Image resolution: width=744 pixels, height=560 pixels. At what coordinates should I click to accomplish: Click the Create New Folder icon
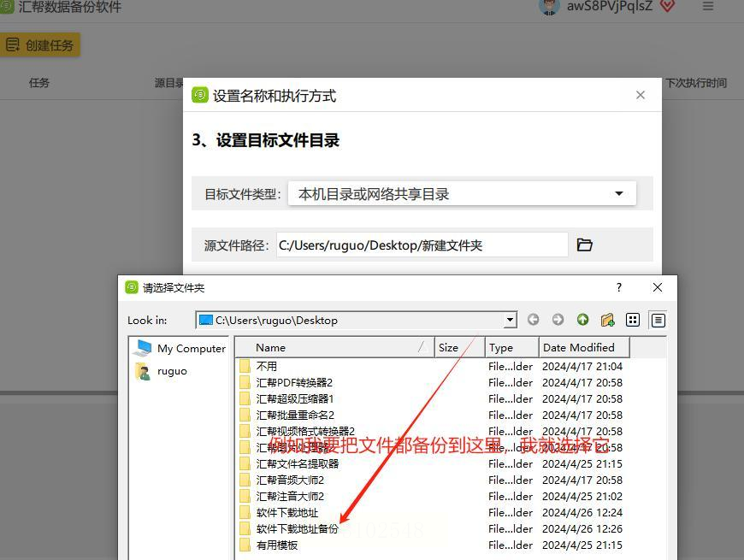607,320
